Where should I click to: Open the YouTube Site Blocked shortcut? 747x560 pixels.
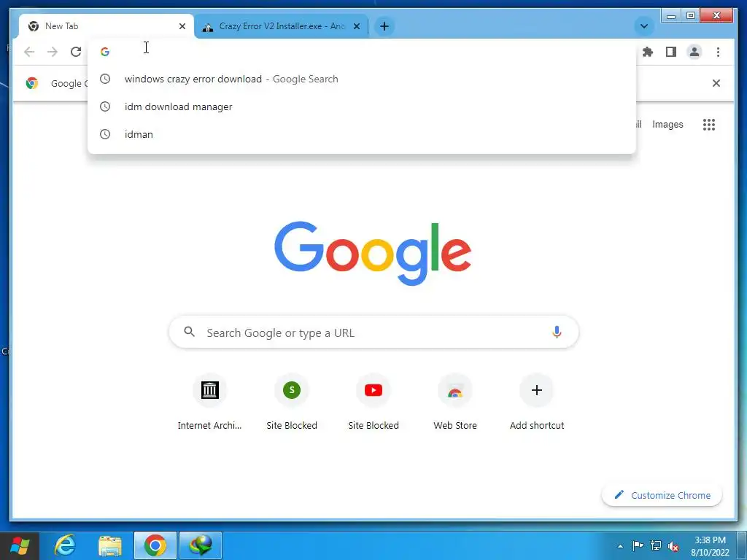pyautogui.click(x=373, y=390)
